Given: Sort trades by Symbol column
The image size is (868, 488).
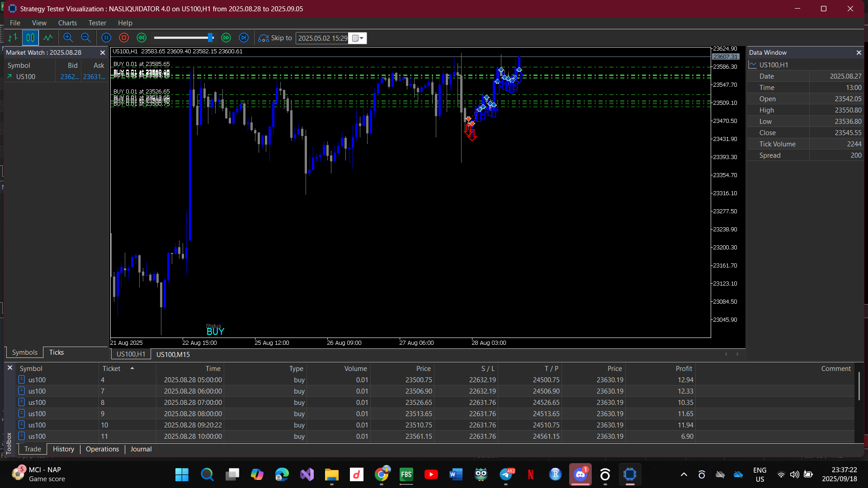Looking at the screenshot, I should tap(58, 369).
